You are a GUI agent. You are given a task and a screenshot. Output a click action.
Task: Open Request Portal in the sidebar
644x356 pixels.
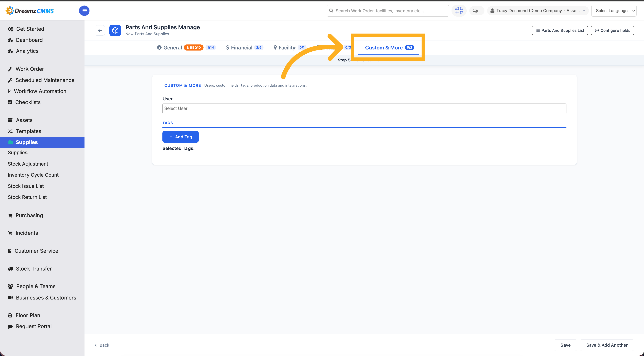point(34,326)
